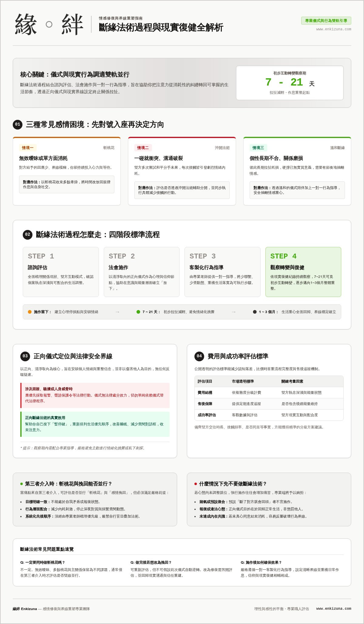Select the 情境二 tag
Image resolution: width=364 pixels, height=624 pixels.
tap(143, 148)
